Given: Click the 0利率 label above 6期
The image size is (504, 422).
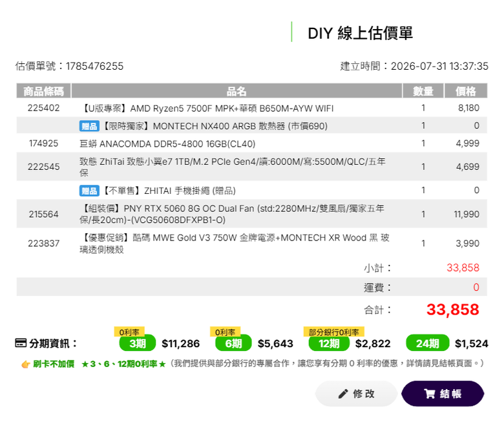Looking at the screenshot, I should coord(225,332).
